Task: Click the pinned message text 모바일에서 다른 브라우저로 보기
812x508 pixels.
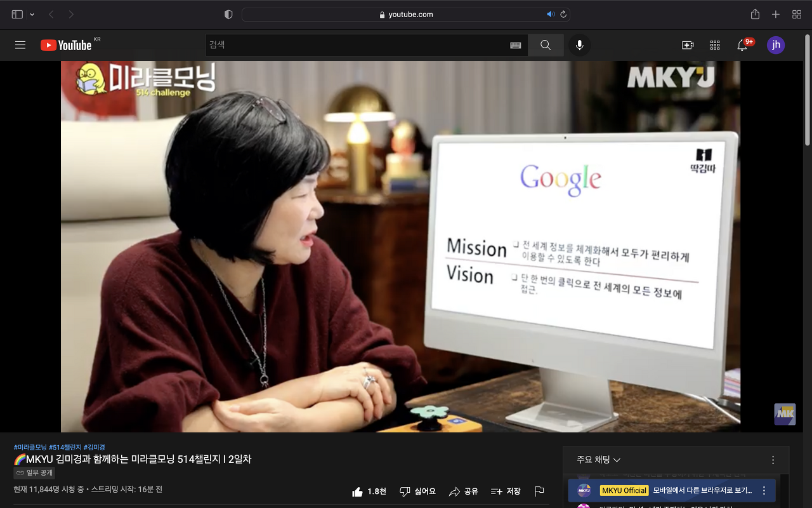Action: 702,490
